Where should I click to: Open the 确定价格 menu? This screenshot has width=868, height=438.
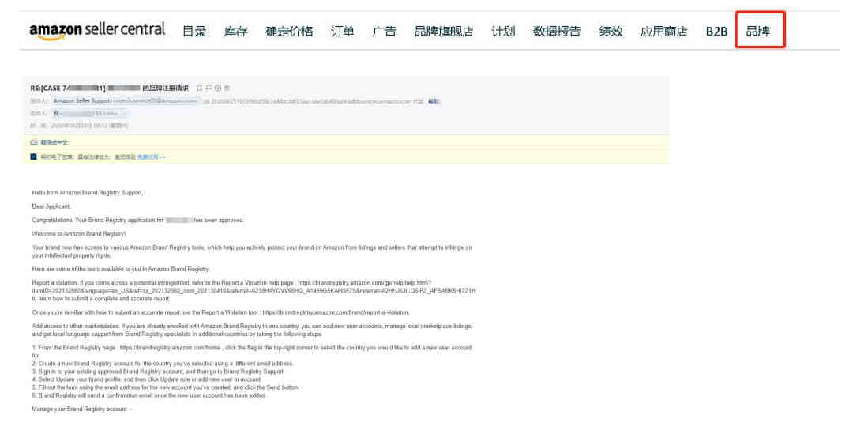click(289, 32)
